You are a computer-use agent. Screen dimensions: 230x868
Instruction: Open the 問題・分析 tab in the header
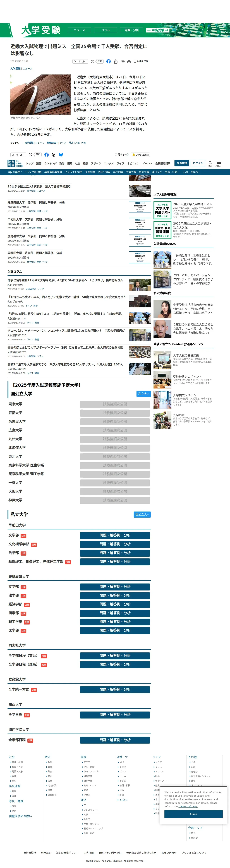coord(131,30)
